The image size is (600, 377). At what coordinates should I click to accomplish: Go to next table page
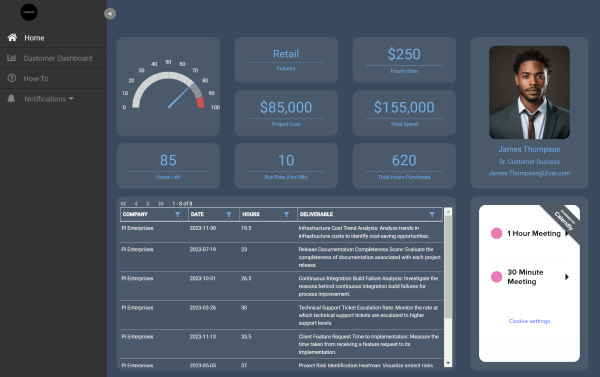coord(148,204)
